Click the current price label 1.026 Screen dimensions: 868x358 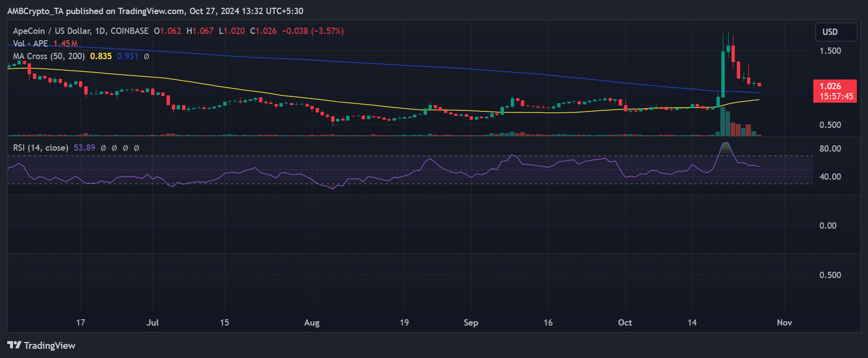tap(830, 86)
